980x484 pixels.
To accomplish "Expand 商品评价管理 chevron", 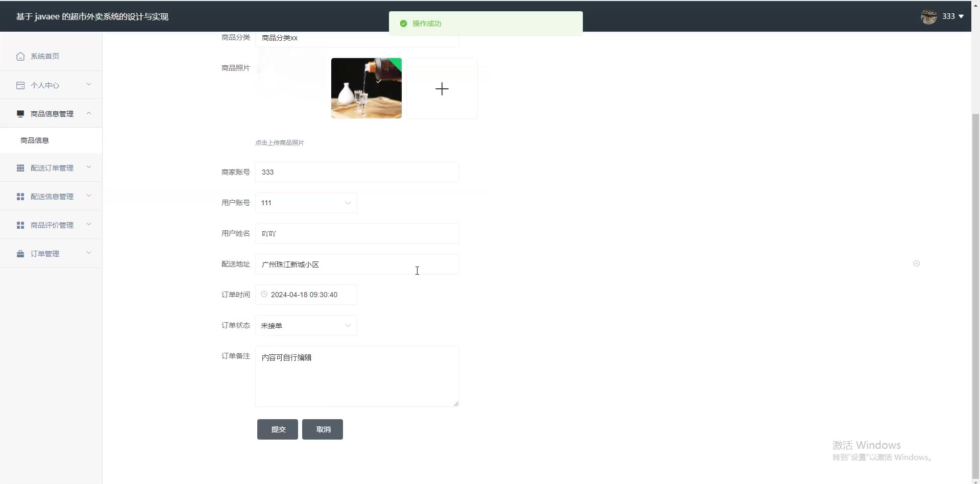I will click(x=89, y=225).
